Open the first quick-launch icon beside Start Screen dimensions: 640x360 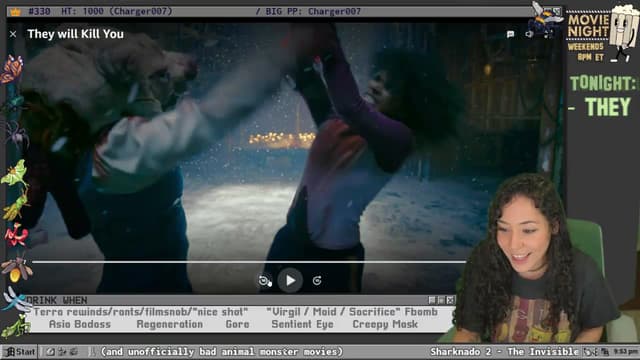click(50, 351)
